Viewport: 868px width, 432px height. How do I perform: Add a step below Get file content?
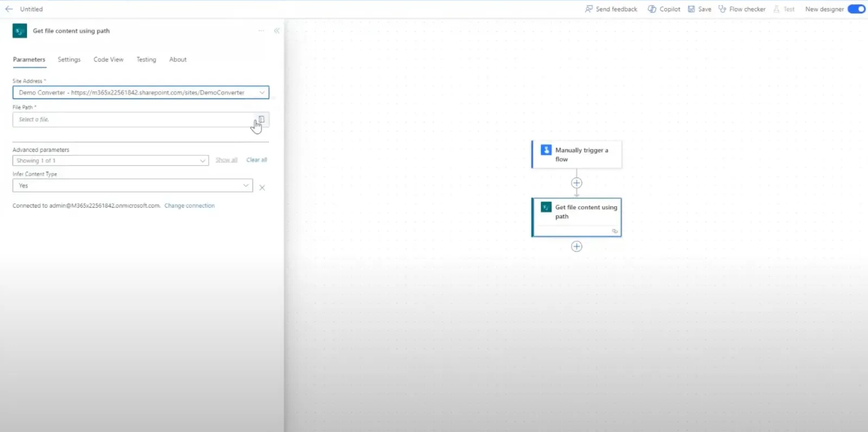577,247
